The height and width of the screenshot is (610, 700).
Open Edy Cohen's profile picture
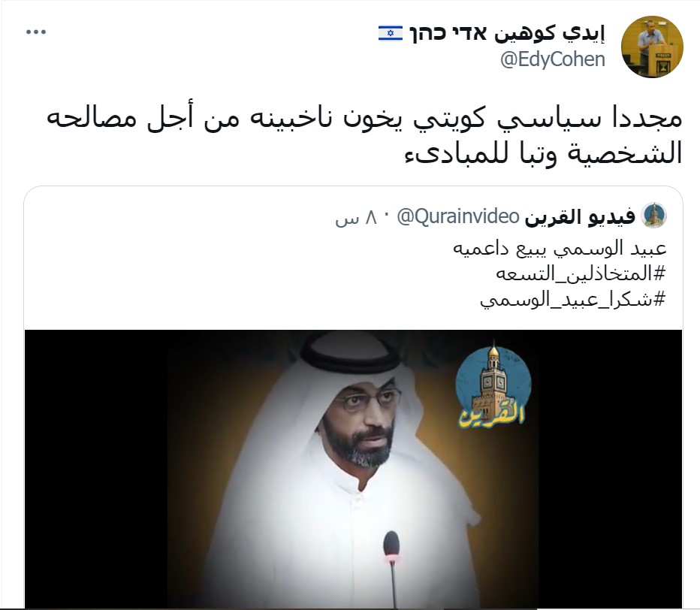tap(652, 47)
